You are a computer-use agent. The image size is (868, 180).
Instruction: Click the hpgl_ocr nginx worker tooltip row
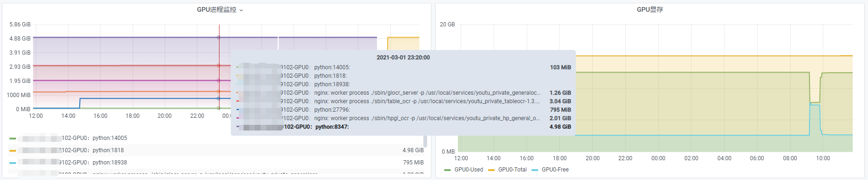point(404,118)
